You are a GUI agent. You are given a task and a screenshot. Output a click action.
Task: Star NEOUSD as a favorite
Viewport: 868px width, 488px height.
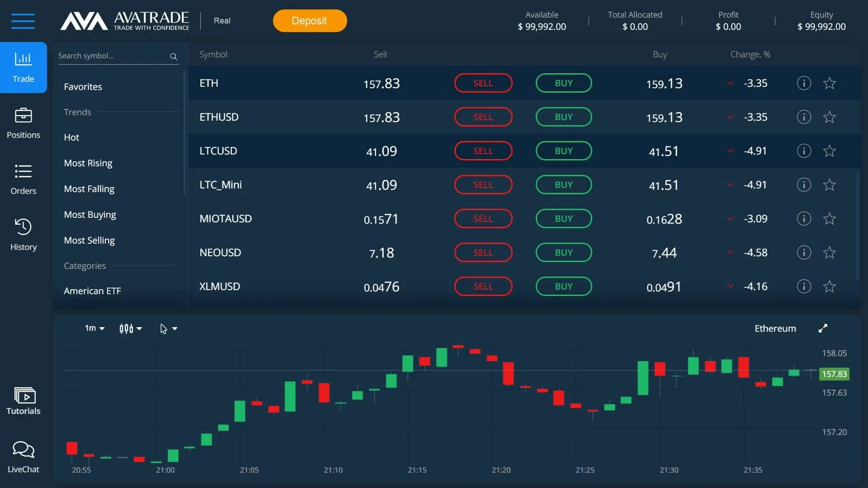click(x=830, y=252)
